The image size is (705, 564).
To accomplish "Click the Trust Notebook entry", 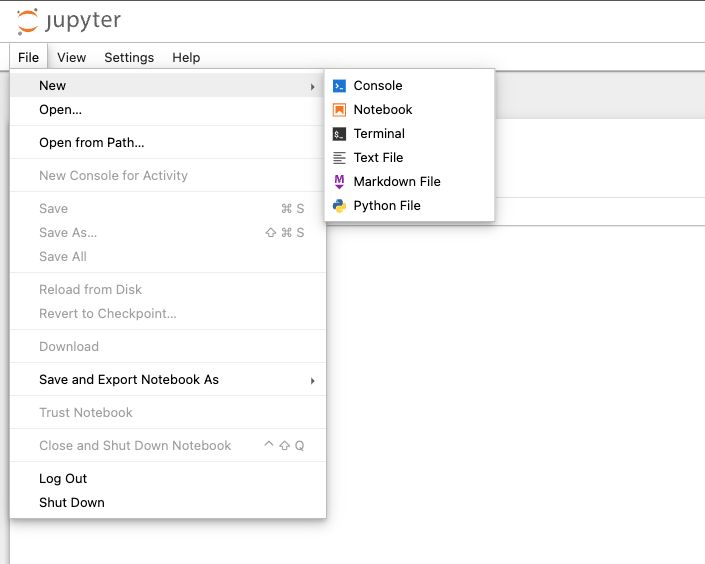I will pyautogui.click(x=168, y=412).
